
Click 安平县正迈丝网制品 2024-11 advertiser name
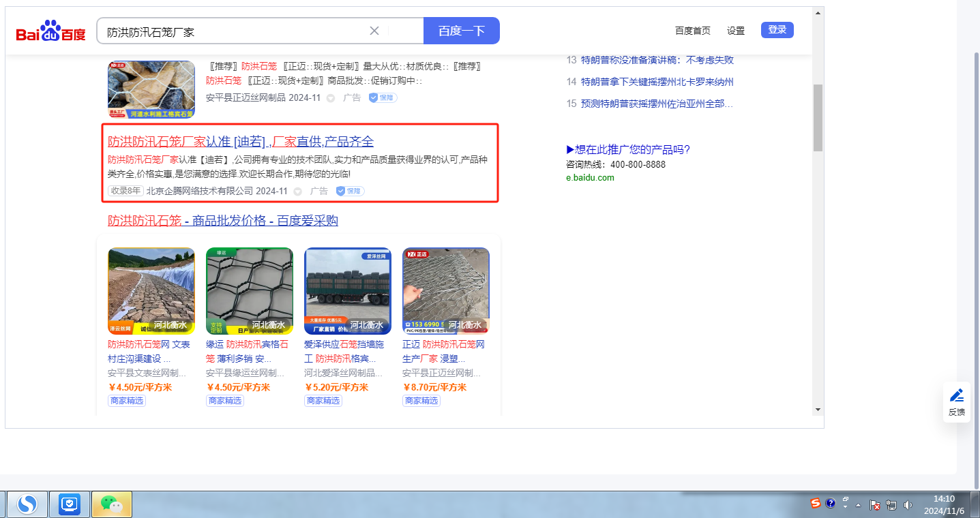(263, 97)
